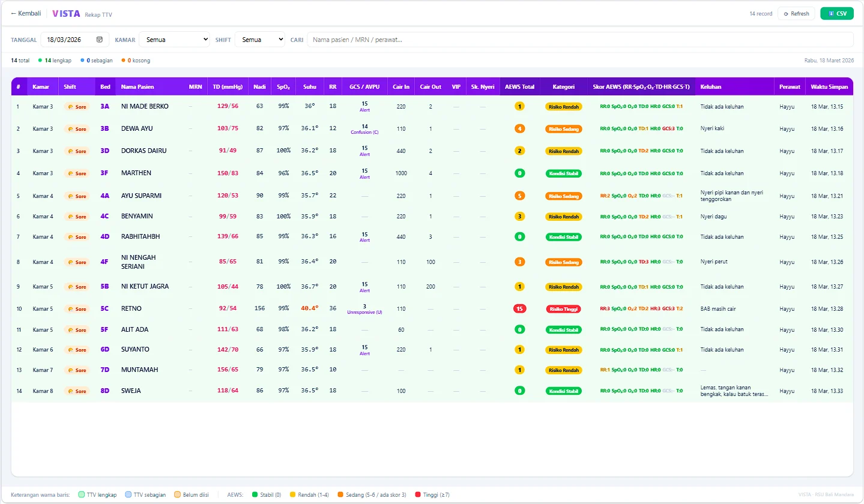Expand the Kamar dropdown filter
Screen dimensions: 864x504
(174, 40)
